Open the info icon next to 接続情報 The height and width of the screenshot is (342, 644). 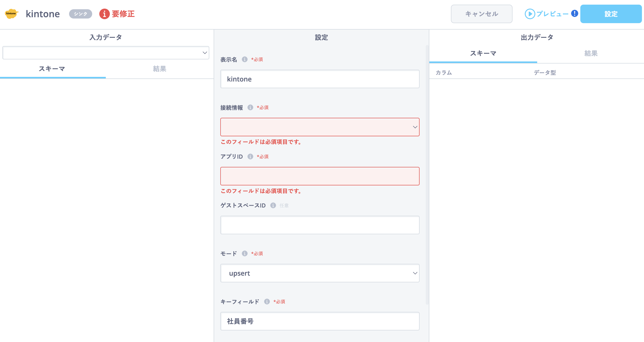(x=250, y=107)
